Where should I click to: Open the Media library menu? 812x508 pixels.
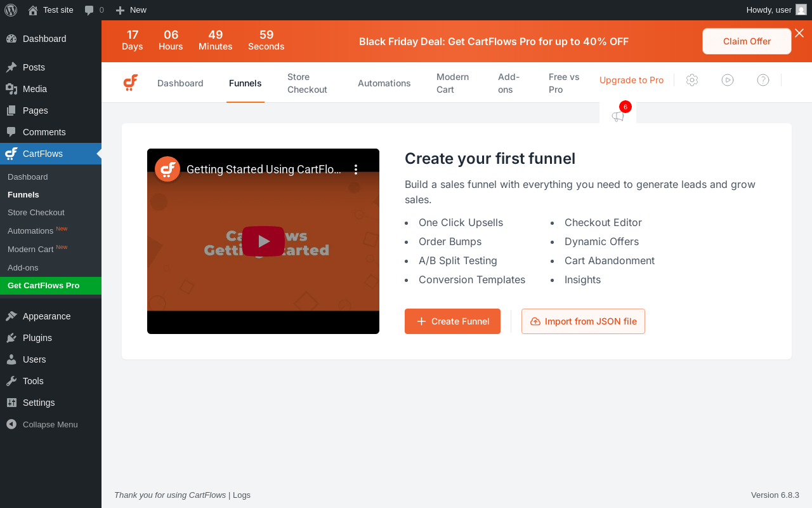tap(51, 89)
